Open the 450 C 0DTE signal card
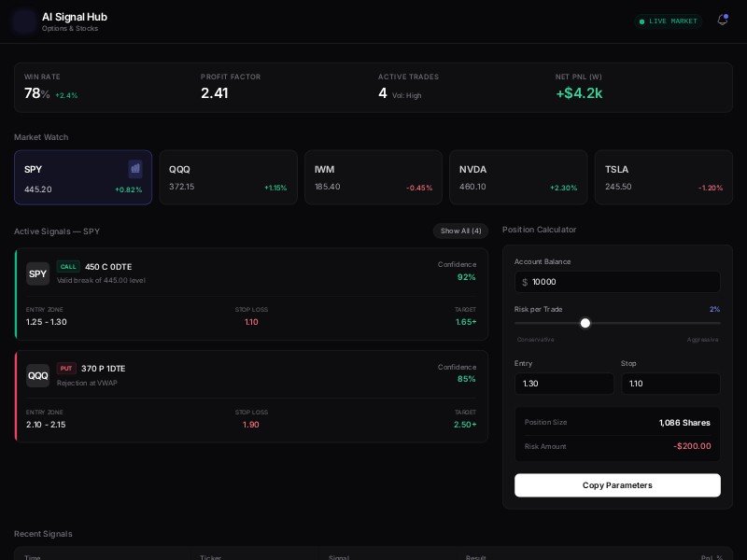Screen dimensions: 747x560 (x=251, y=293)
